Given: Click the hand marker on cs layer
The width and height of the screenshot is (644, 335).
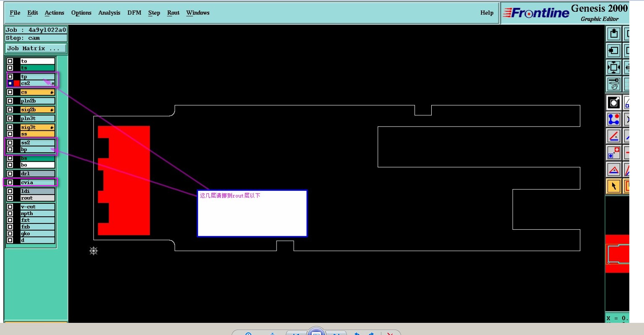Looking at the screenshot, I should click(x=52, y=92).
